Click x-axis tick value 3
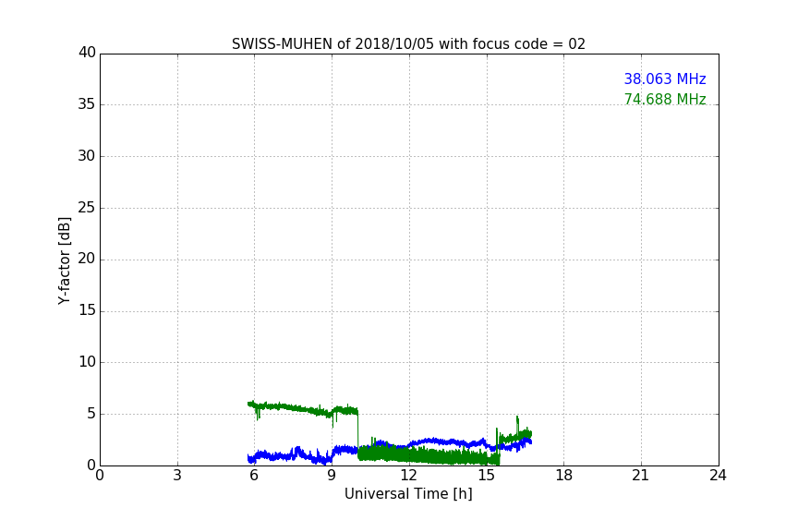This screenshot has width=798, height=532. 177,476
